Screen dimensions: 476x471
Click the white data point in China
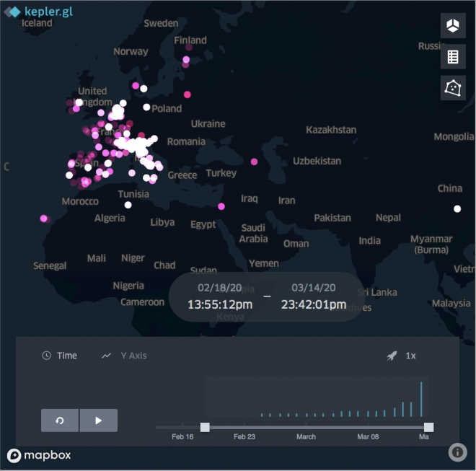457,209
